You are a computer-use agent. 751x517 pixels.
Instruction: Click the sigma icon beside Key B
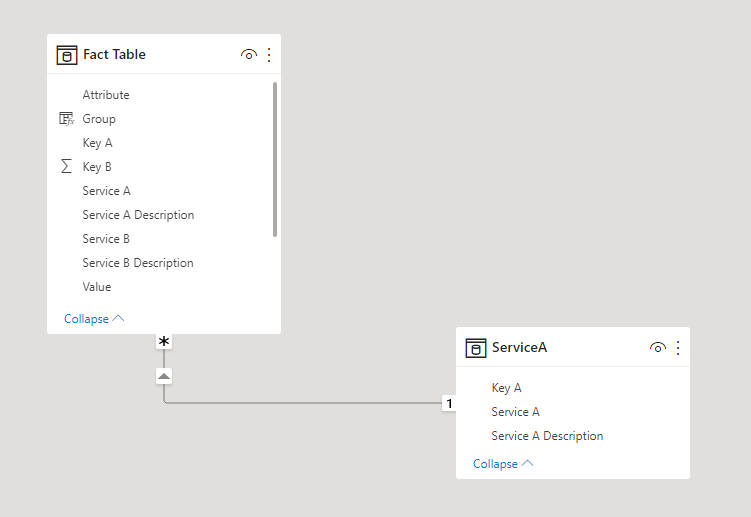(67, 166)
